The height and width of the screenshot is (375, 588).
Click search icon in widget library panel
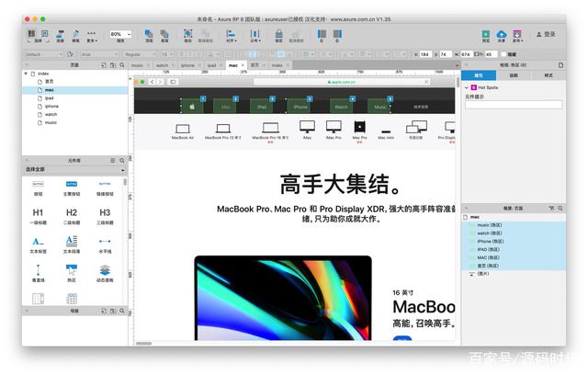click(x=122, y=161)
